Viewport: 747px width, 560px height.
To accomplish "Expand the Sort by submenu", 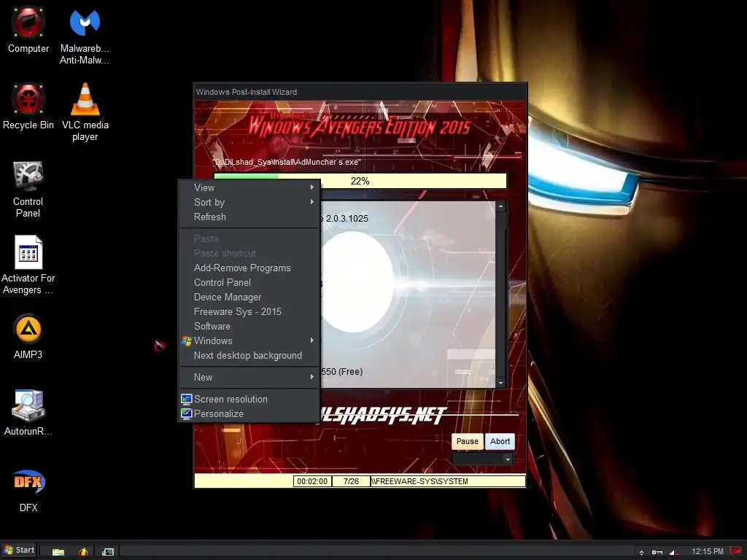I will (249, 203).
